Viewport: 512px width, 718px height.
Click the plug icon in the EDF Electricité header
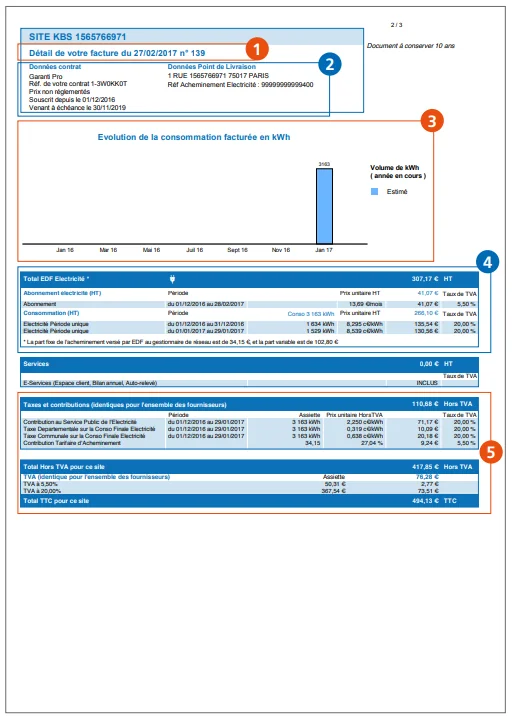point(172,279)
